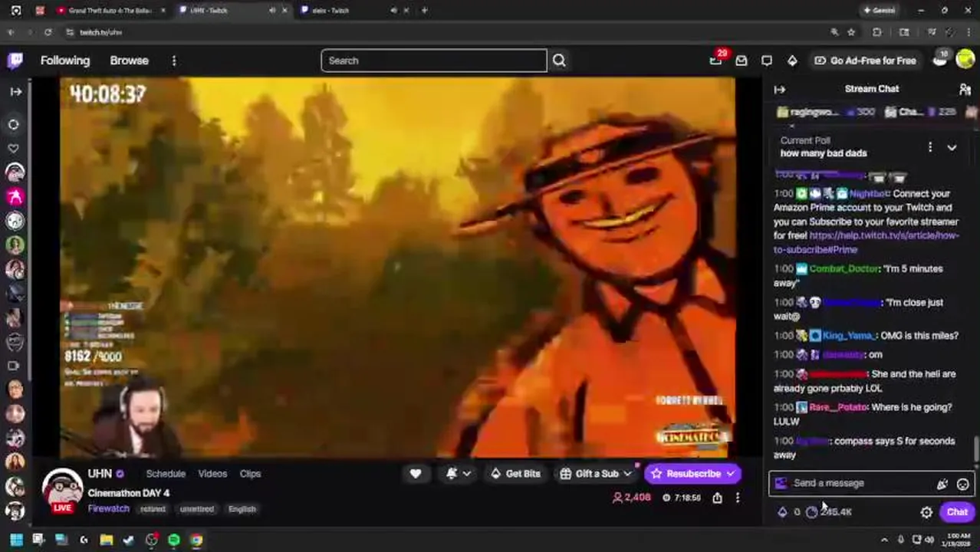Open the channel points balance 245.4K
The image size is (980, 552).
tap(828, 512)
